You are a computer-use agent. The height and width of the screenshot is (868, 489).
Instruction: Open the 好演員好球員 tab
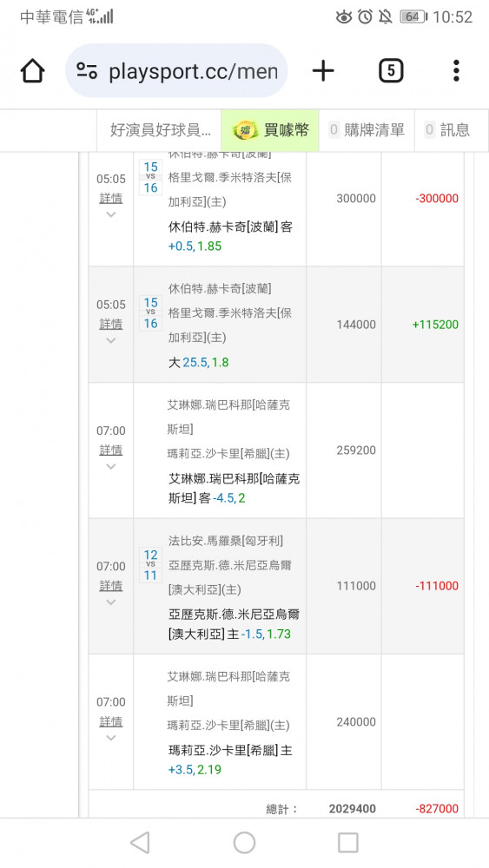(159, 130)
